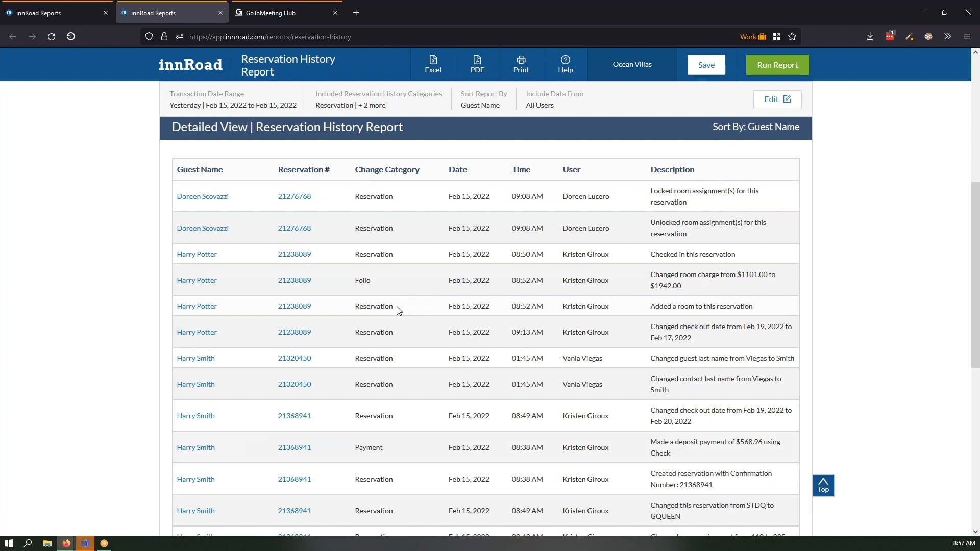Reload the current page
Image resolution: width=980 pixels, height=551 pixels.
pos(51,36)
